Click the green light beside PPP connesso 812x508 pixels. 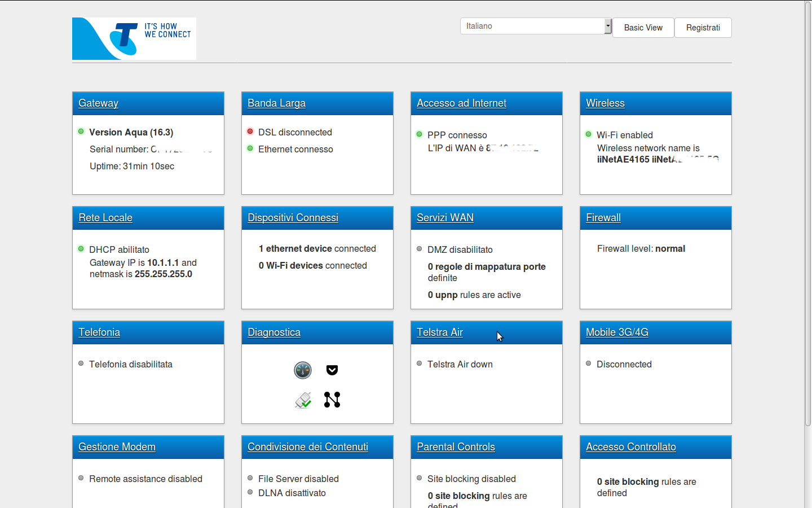420,134
